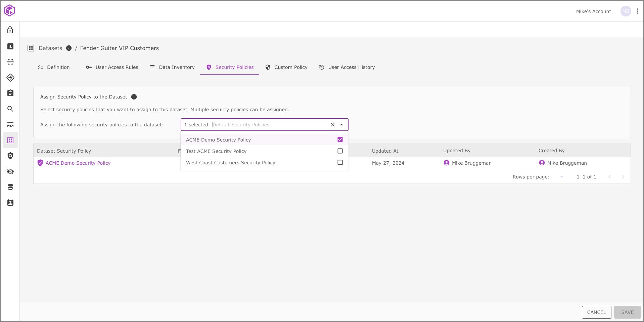
Task: Open the Rows per page dropdown
Action: [562, 177]
